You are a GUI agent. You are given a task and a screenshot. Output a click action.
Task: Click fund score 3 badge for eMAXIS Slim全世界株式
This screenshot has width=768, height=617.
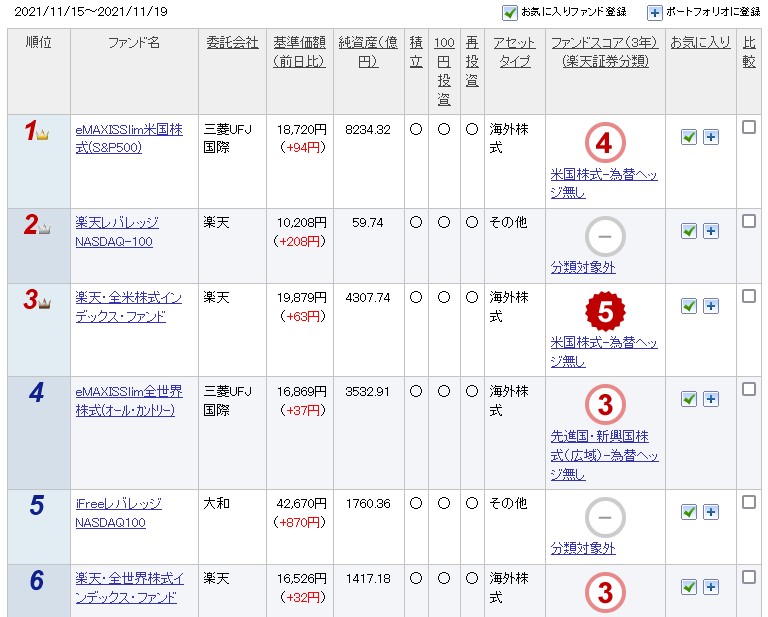click(x=605, y=404)
